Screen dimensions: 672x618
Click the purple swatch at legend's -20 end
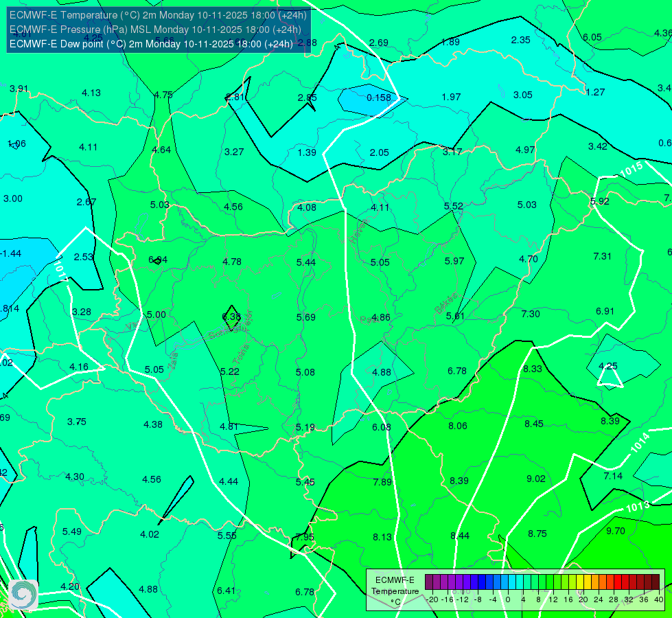tap(429, 582)
